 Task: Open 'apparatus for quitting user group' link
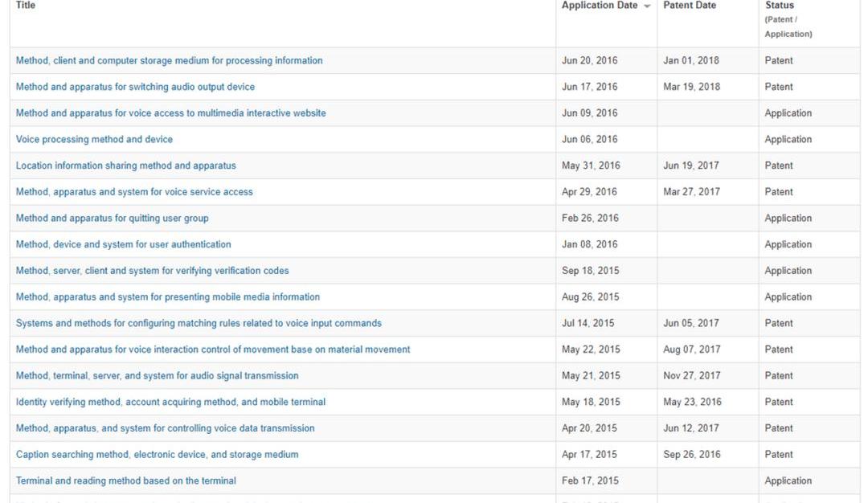pos(112,219)
